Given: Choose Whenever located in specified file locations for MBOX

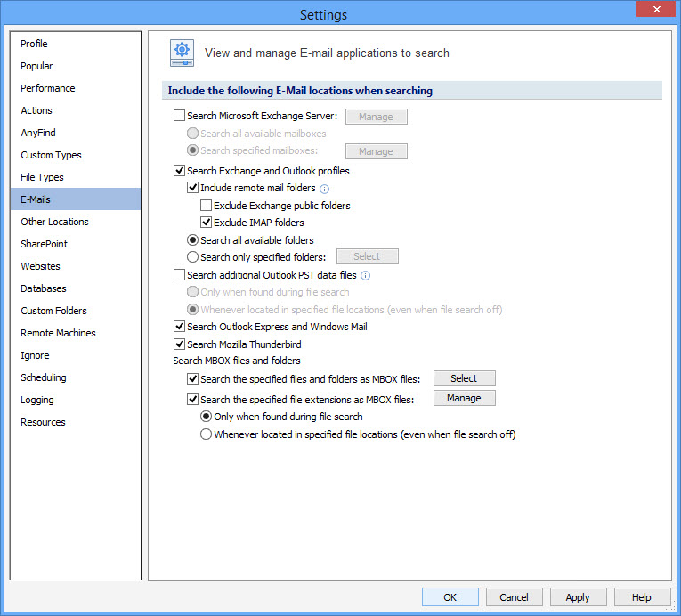Looking at the screenshot, I should (207, 434).
